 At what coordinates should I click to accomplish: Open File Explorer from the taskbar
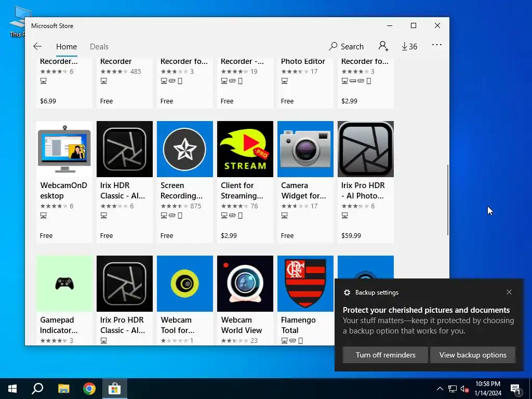click(63, 389)
